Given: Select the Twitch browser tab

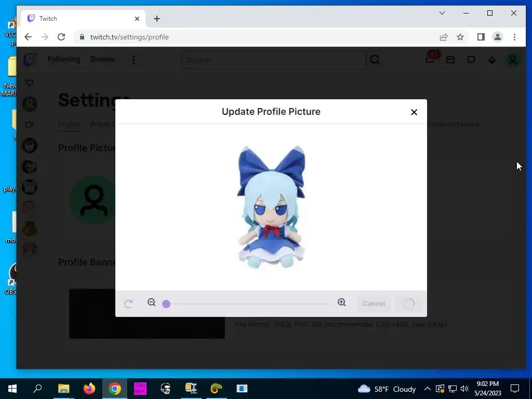Looking at the screenshot, I should (83, 19).
